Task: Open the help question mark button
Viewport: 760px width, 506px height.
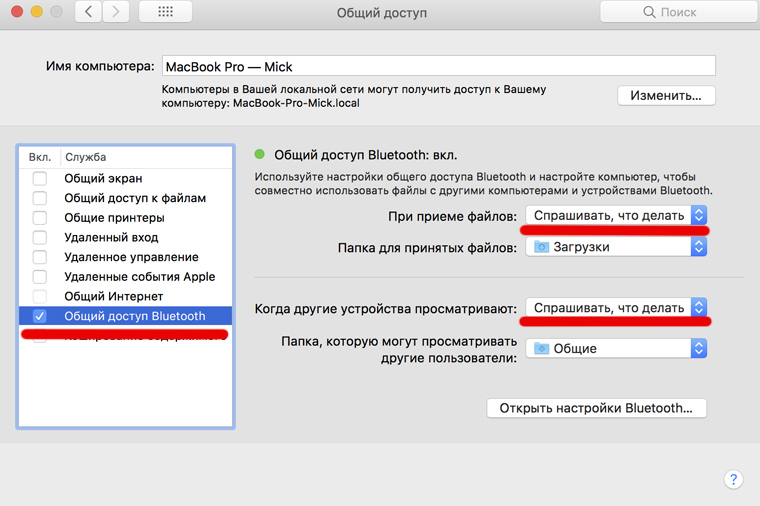Action: [732, 479]
